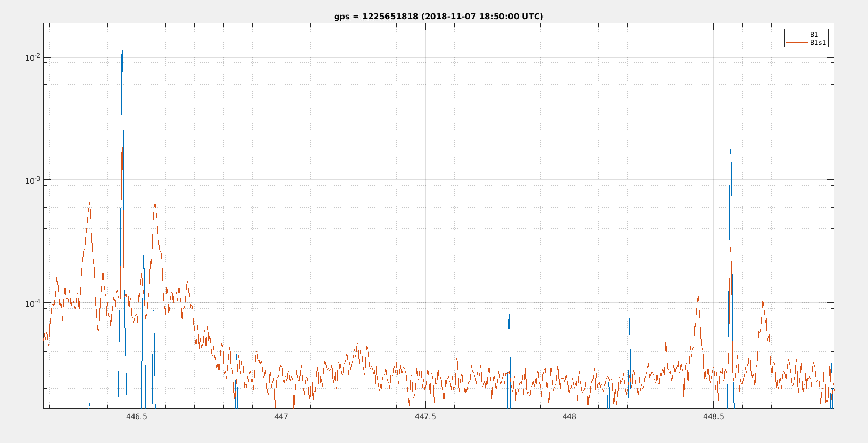Click the 448 x-axis tick label

(569, 416)
